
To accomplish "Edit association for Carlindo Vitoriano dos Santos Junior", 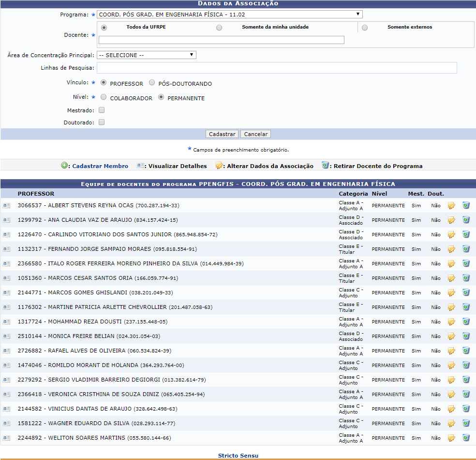I will (451, 235).
